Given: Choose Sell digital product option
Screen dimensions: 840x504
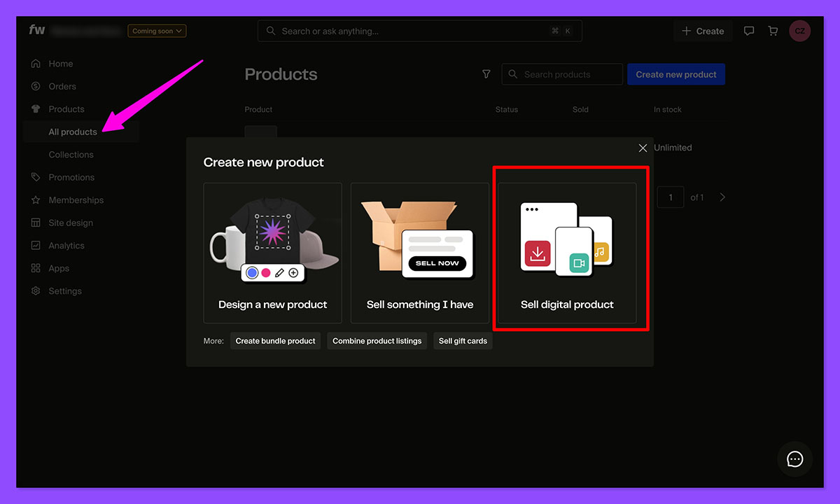Looking at the screenshot, I should coord(567,252).
